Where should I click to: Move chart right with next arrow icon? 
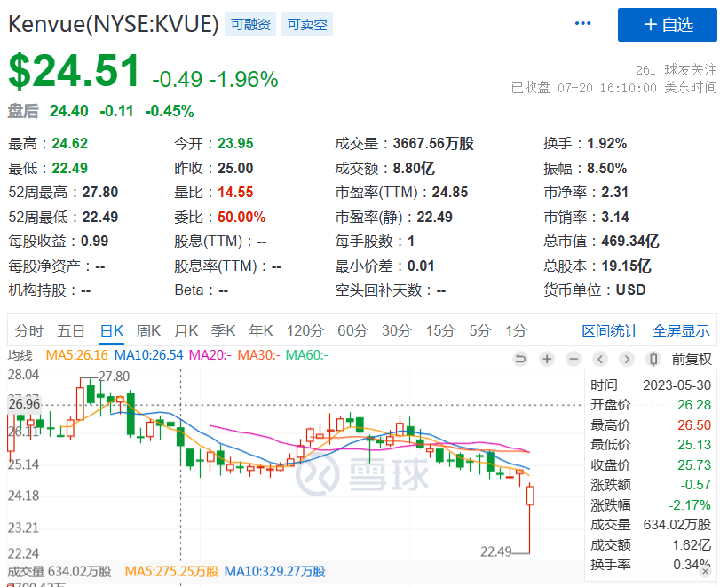point(627,359)
